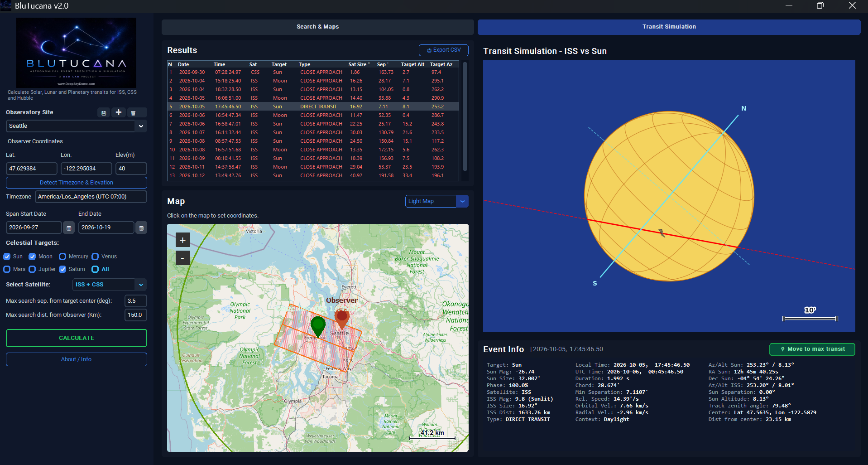This screenshot has height=465, width=868.
Task: Open the About / Info dialog
Action: coord(77,359)
